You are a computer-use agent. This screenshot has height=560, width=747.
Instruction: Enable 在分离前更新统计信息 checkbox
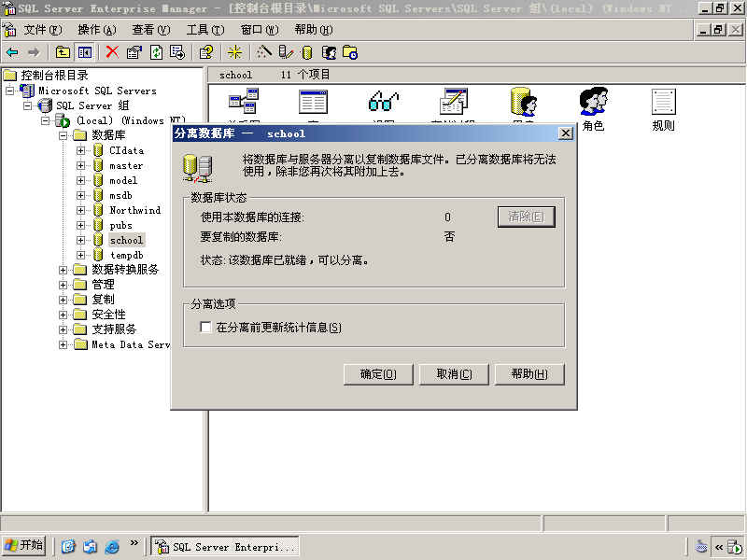point(205,328)
